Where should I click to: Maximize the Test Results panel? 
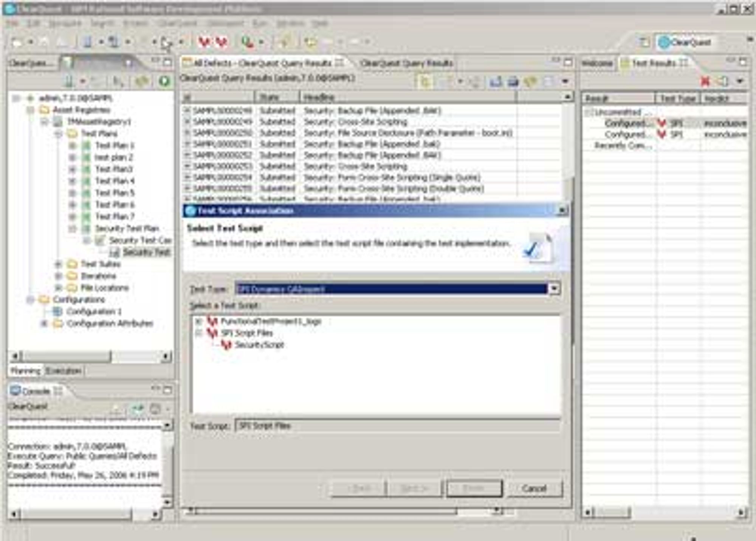tap(743, 62)
